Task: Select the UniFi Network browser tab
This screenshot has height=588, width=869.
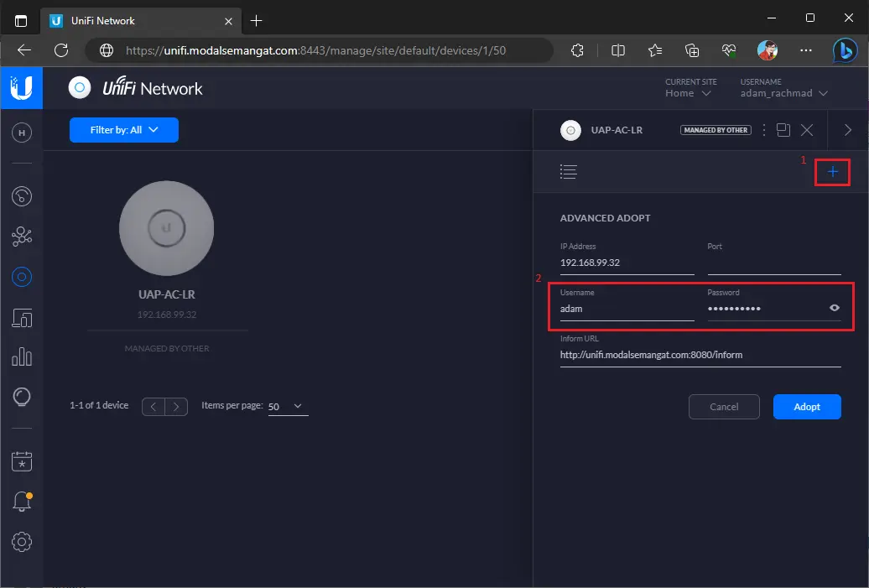Action: [141, 21]
